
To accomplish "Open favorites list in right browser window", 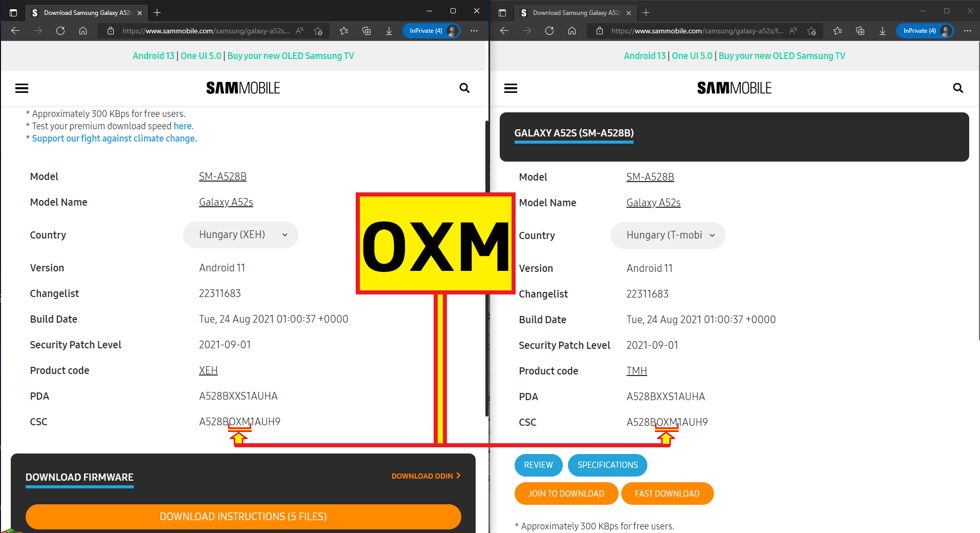I will click(x=838, y=31).
